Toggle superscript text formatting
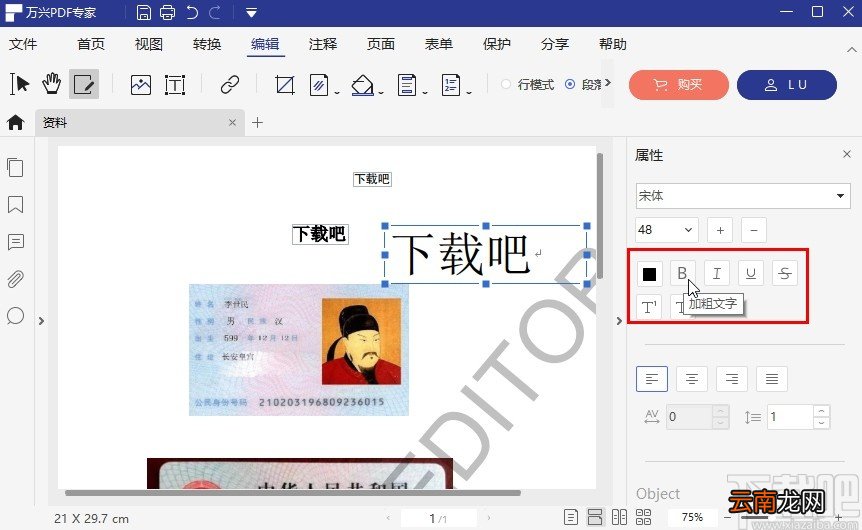Image resolution: width=862 pixels, height=530 pixels. (649, 307)
